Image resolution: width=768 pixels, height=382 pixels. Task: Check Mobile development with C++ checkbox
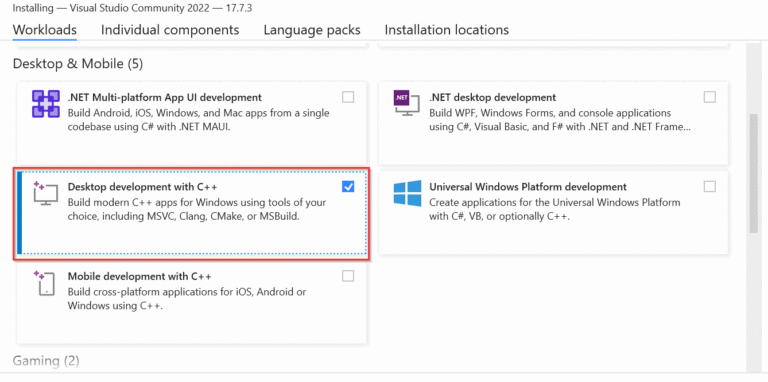[348, 276]
